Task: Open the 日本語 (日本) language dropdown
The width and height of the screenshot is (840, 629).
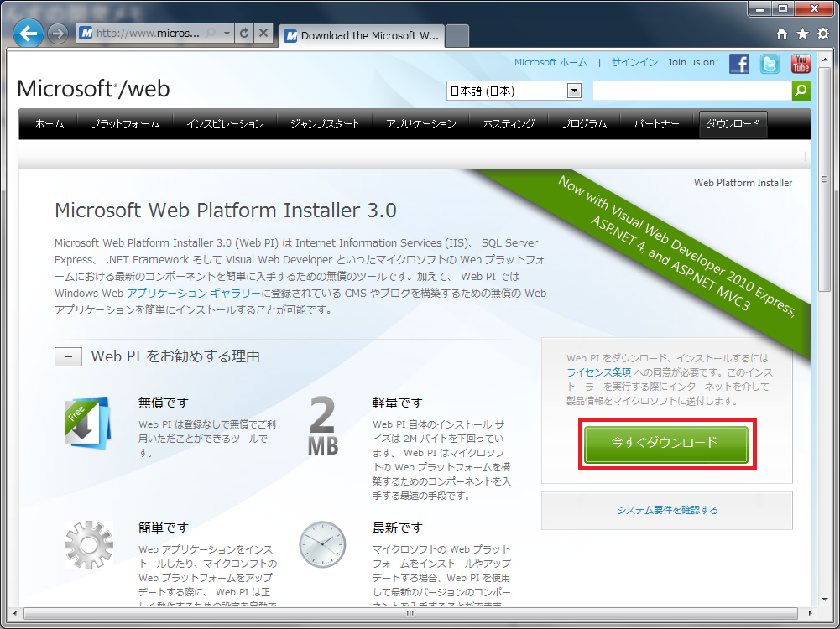Action: click(x=573, y=90)
